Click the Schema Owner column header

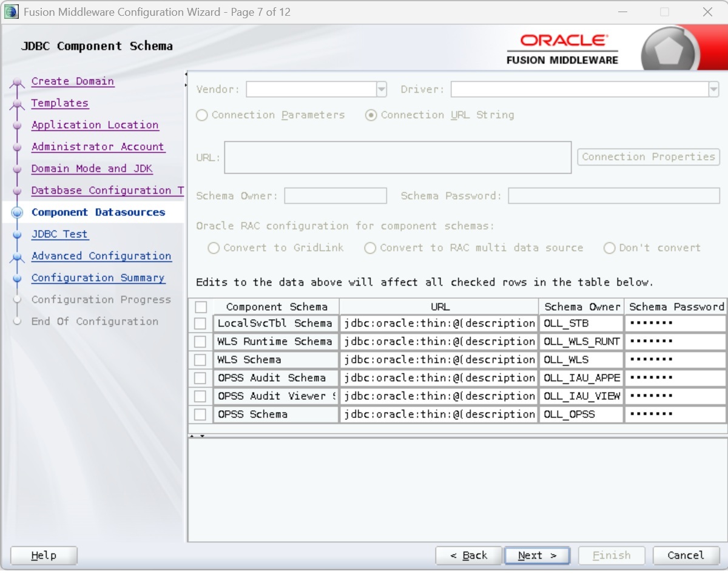pyautogui.click(x=582, y=307)
